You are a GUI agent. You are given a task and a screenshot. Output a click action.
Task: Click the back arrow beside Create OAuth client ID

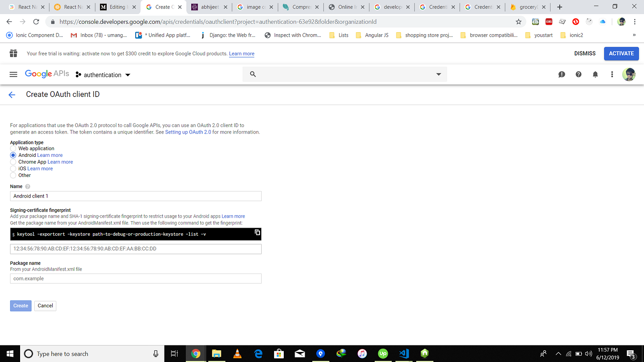tap(12, 95)
